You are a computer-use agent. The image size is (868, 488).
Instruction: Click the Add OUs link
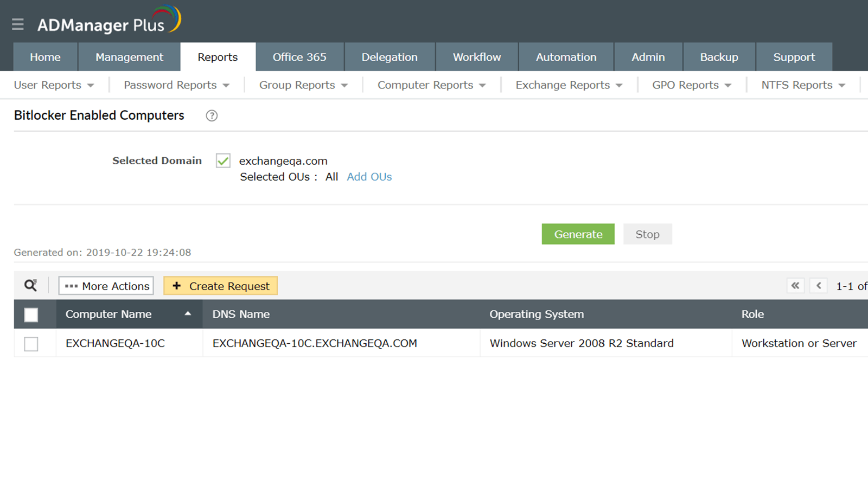click(x=369, y=177)
